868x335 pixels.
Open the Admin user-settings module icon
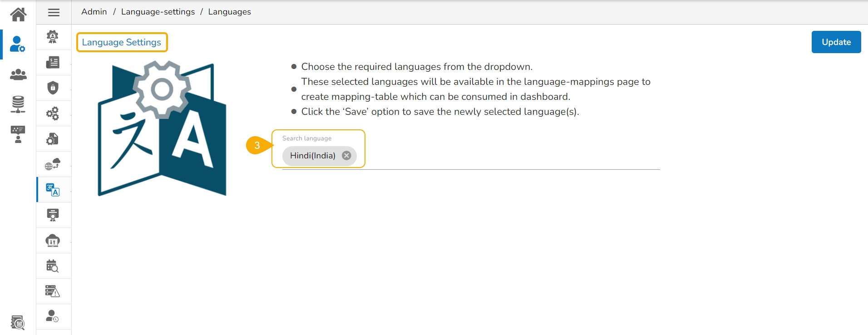coord(18,44)
